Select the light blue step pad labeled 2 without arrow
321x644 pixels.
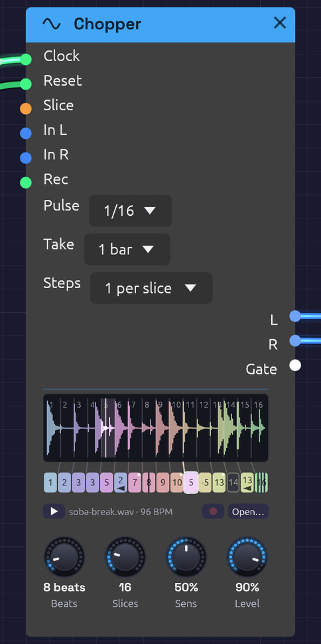point(64,483)
